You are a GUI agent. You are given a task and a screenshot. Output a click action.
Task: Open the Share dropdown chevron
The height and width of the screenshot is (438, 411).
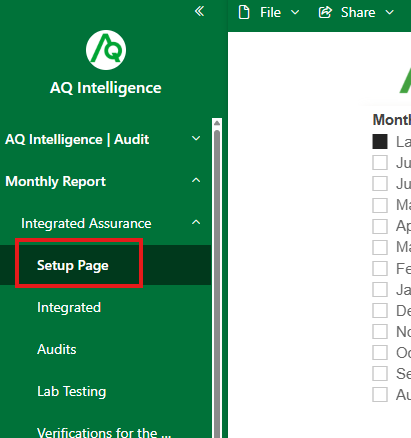[389, 13]
